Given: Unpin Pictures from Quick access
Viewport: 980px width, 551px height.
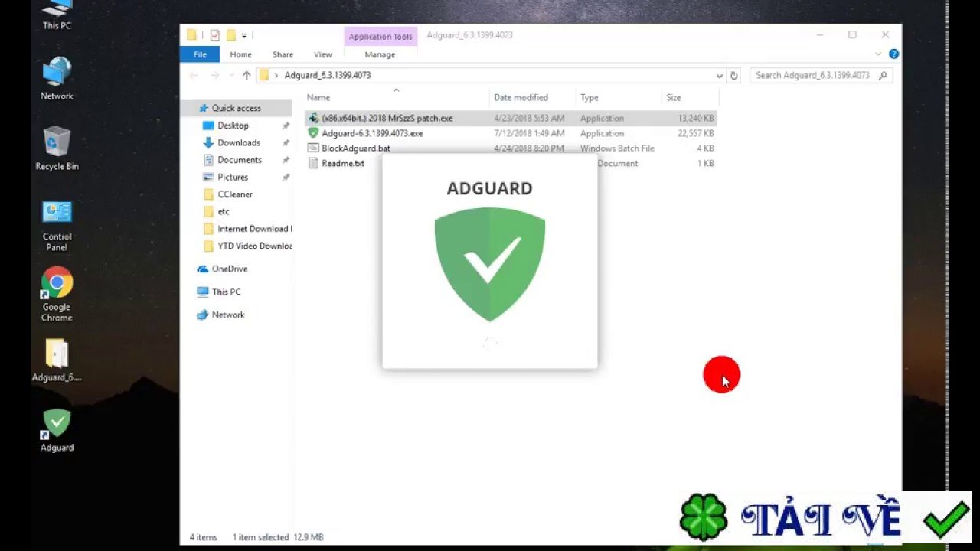Looking at the screenshot, I should pos(286,177).
